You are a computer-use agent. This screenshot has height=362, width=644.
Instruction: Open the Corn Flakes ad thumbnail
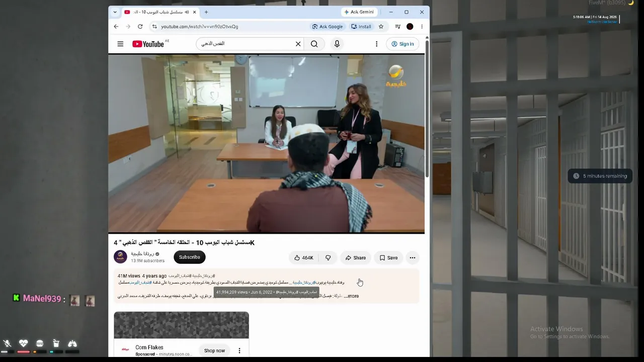point(181,325)
